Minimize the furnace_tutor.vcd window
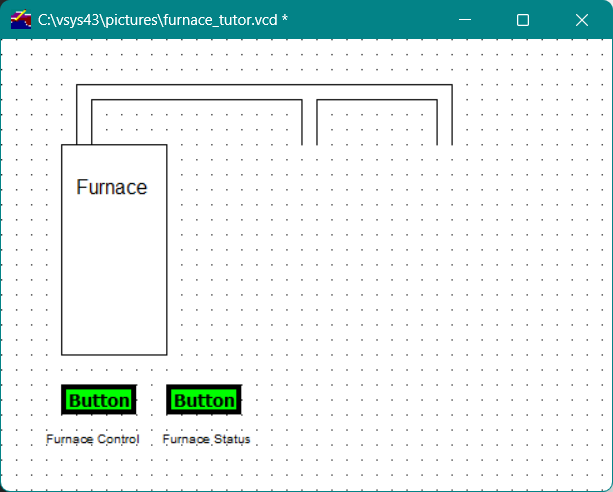Image resolution: width=613 pixels, height=492 pixels. tap(463, 19)
